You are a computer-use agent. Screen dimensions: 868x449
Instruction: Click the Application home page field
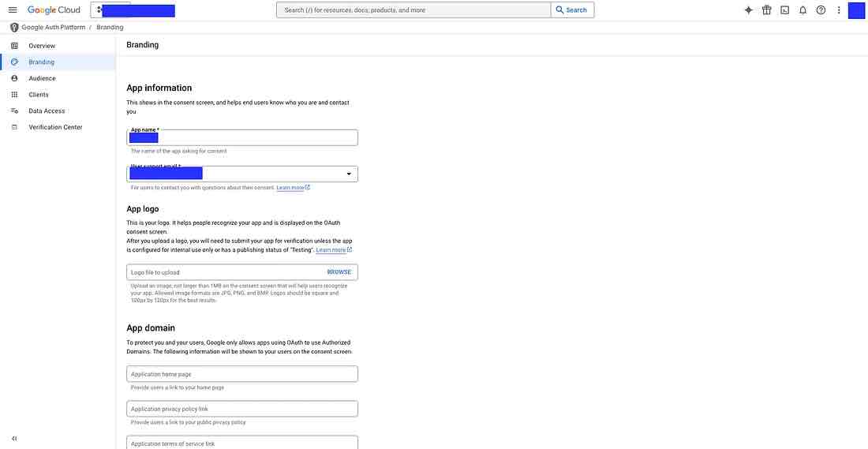(x=242, y=374)
